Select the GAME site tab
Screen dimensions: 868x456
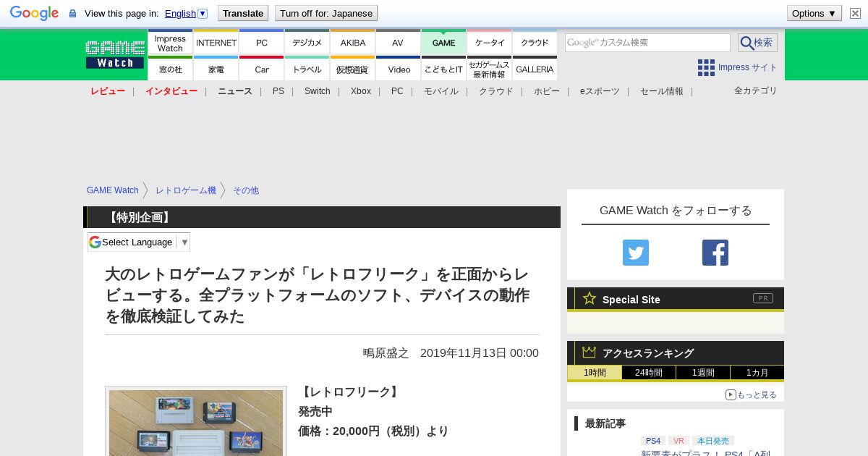[x=444, y=43]
